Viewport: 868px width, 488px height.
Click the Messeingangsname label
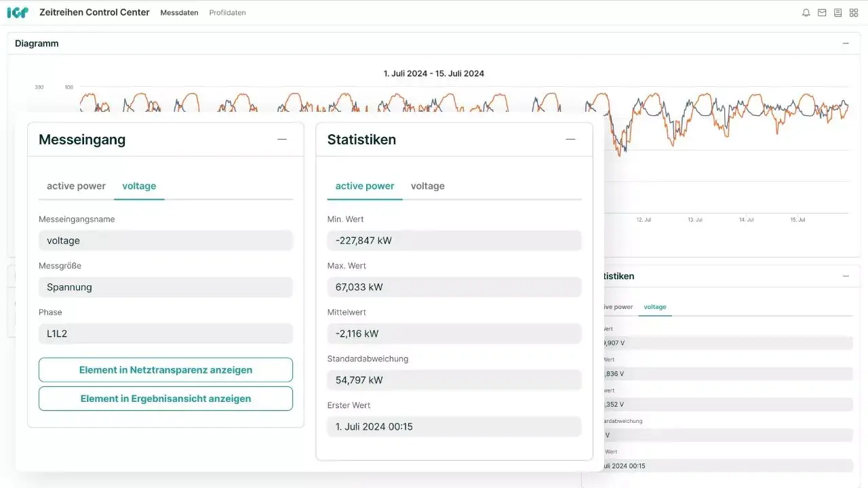click(x=77, y=220)
